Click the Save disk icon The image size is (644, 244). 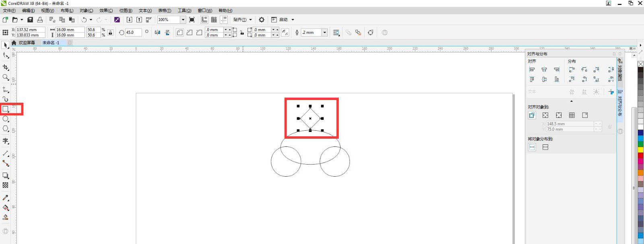(x=30, y=20)
